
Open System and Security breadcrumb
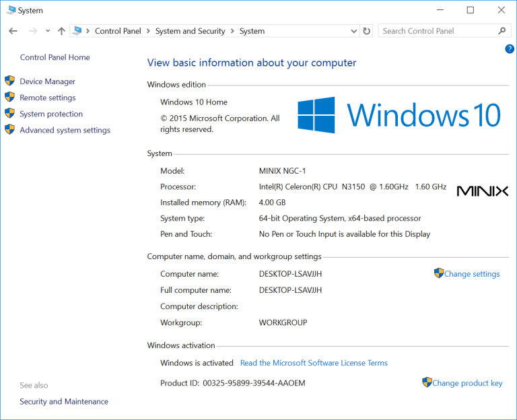tap(191, 31)
